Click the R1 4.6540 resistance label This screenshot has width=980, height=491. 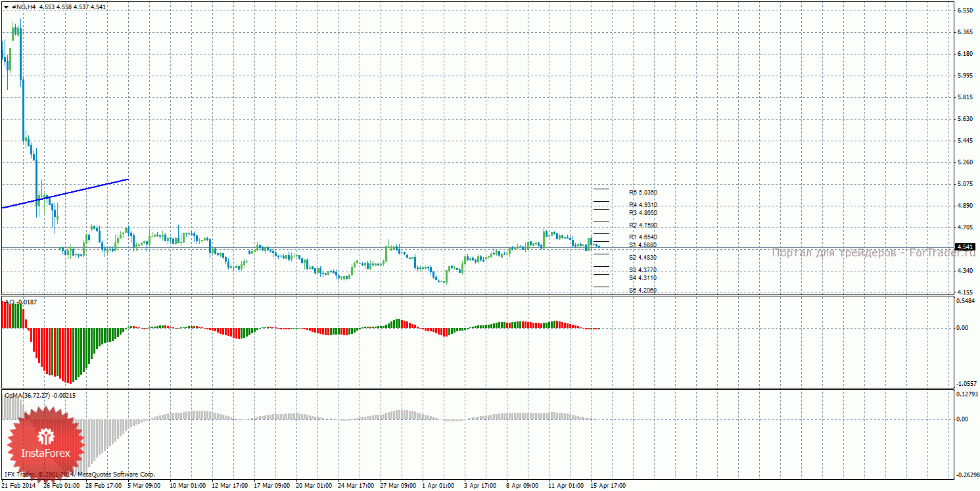pyautogui.click(x=643, y=237)
